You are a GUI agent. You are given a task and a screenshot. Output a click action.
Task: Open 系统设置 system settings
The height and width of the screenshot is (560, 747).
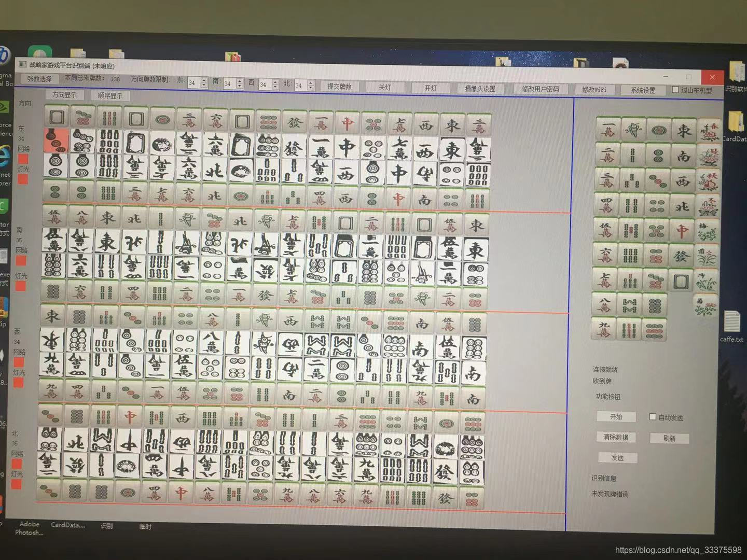pyautogui.click(x=643, y=90)
